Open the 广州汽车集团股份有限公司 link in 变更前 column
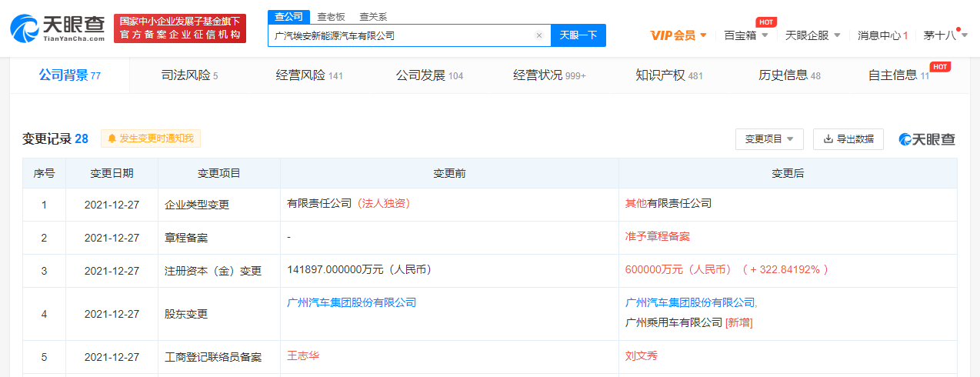The image size is (980, 377). [x=351, y=302]
